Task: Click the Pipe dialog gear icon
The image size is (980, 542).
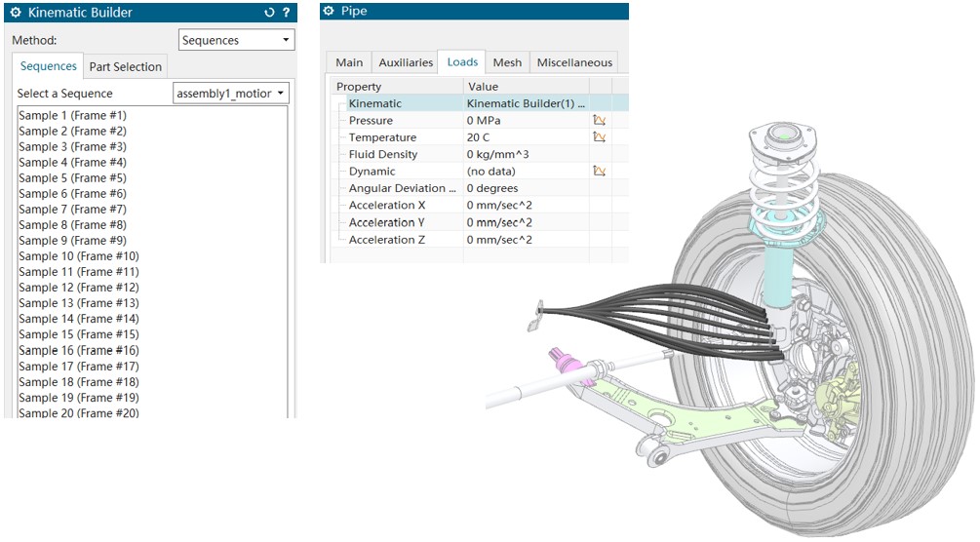Action: tap(329, 11)
